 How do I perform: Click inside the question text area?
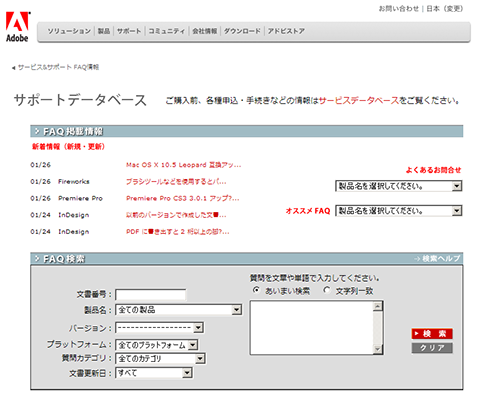[312, 328]
